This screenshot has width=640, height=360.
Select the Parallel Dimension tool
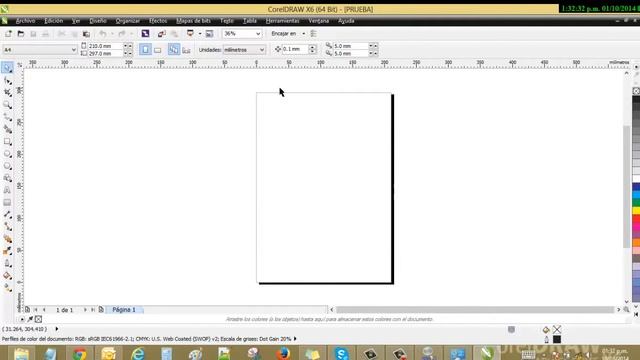(x=7, y=215)
